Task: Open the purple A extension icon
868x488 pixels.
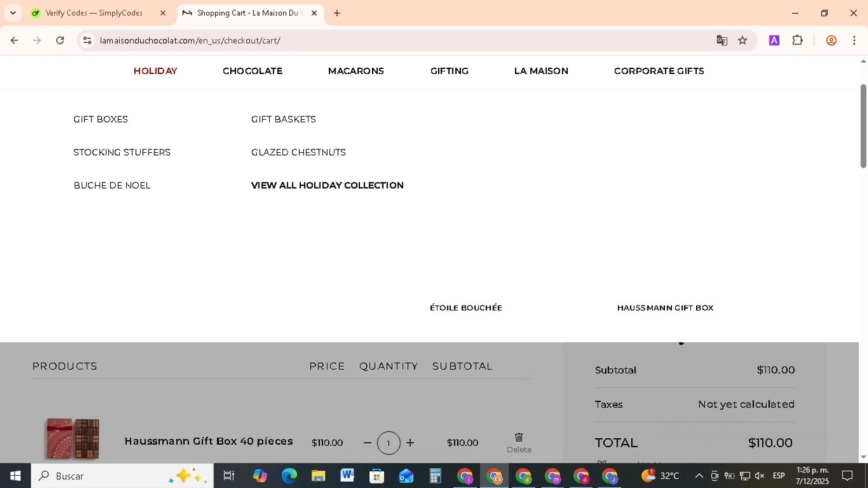Action: (774, 41)
